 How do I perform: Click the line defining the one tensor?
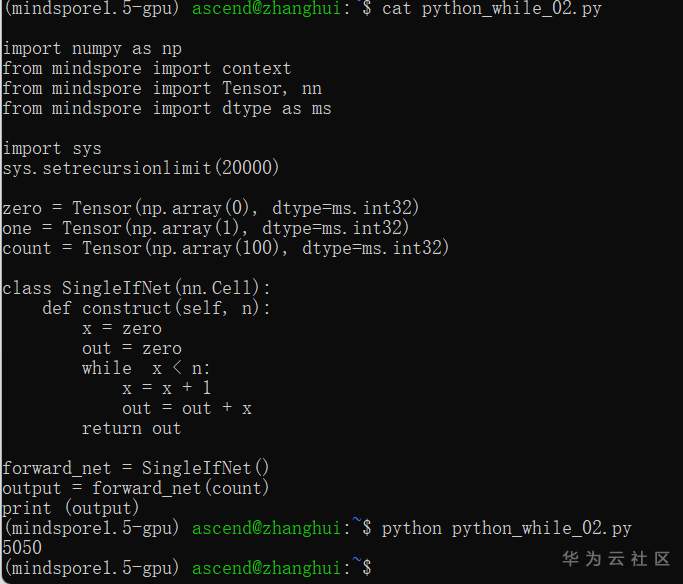point(206,228)
